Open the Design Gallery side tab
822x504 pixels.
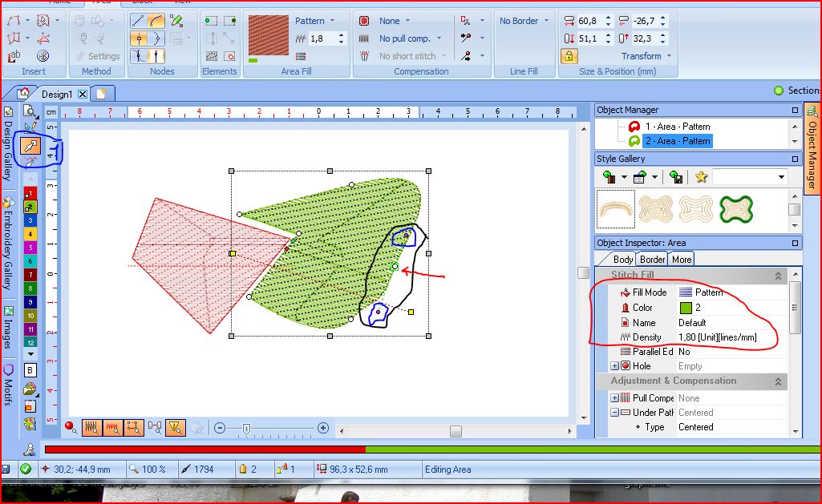(8, 144)
